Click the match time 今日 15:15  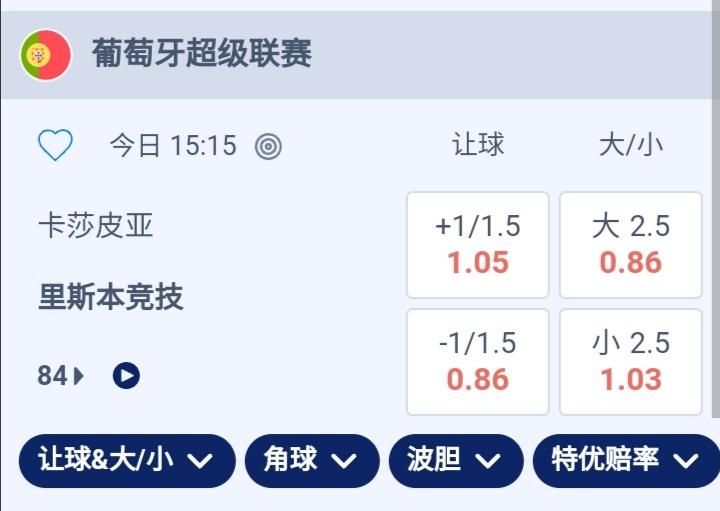tap(173, 147)
